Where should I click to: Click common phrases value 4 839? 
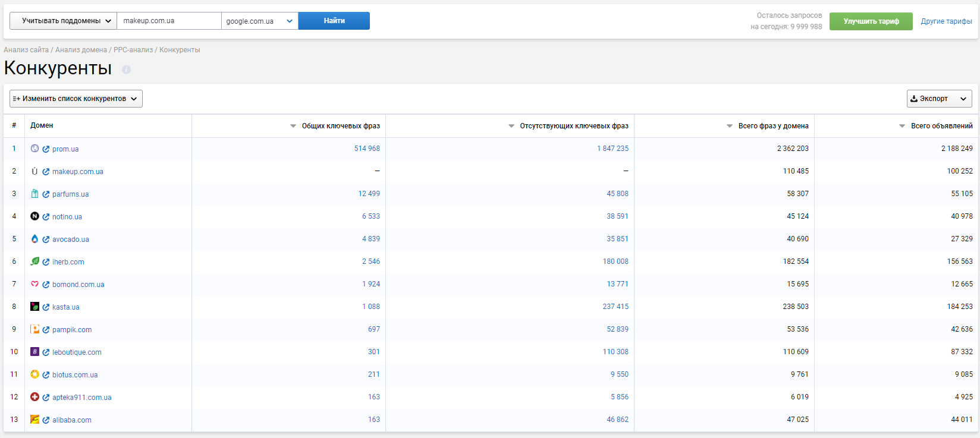click(371, 239)
